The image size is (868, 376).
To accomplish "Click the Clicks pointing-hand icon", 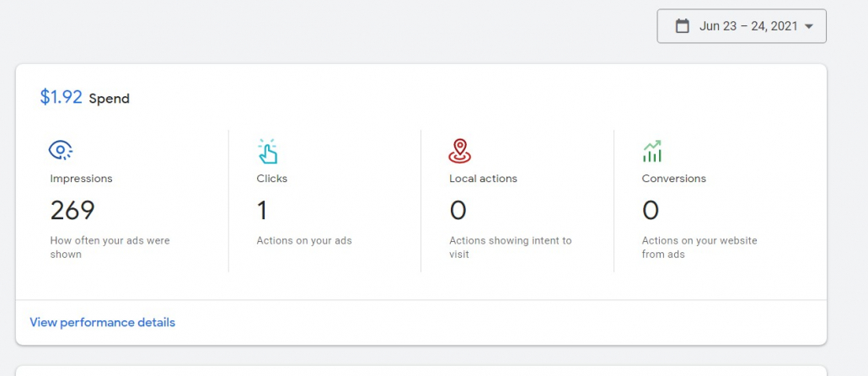I will tap(267, 151).
